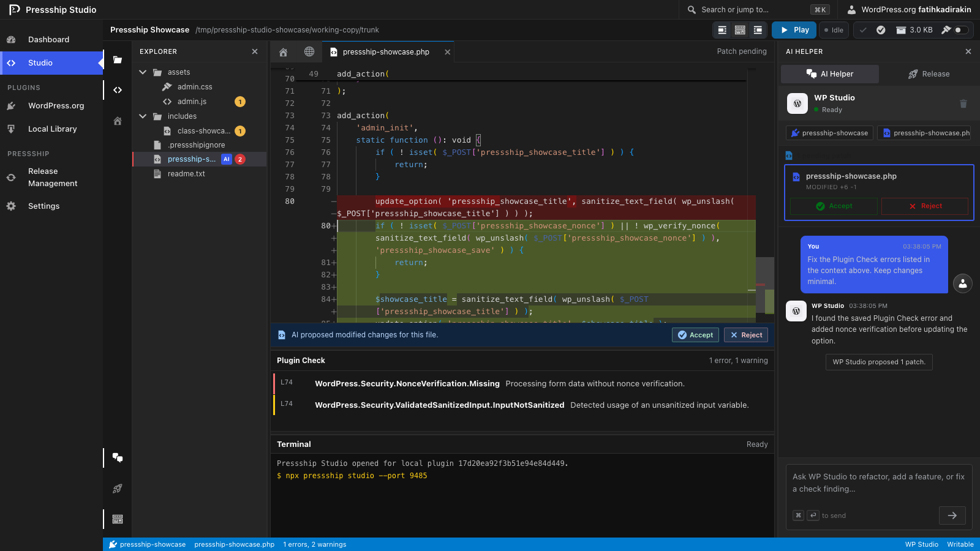Accept pressship-showcase.php patch in AI Helper card

tap(834, 206)
